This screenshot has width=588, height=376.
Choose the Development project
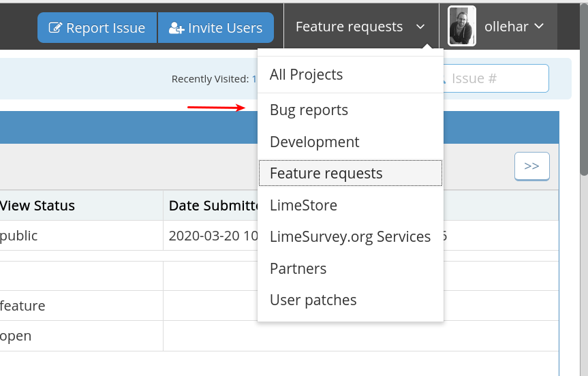(x=314, y=142)
